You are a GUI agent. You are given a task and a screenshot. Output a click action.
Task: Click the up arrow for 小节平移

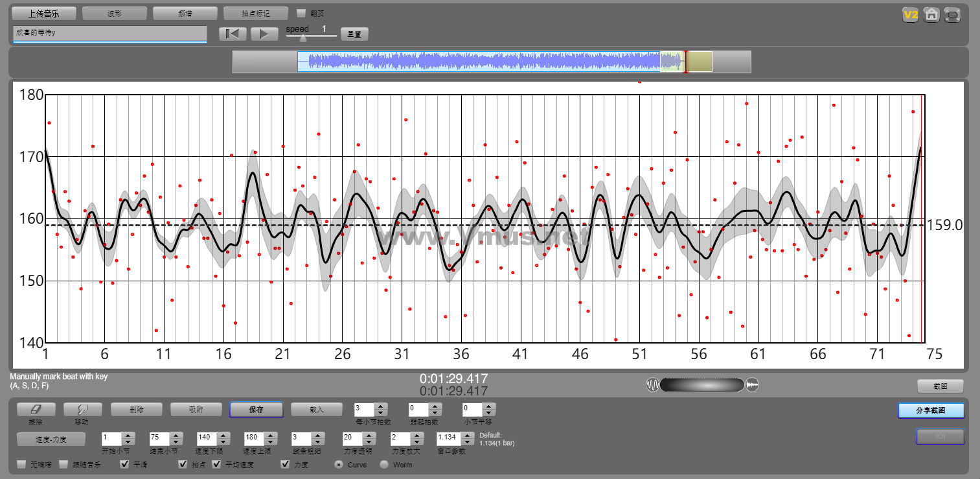tap(490, 406)
